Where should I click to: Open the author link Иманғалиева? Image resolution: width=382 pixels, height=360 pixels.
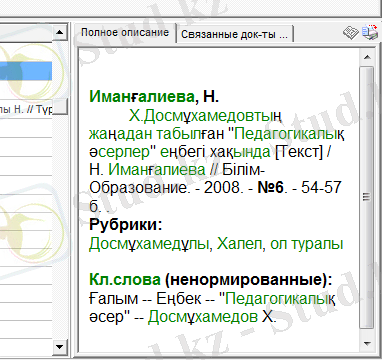click(142, 97)
